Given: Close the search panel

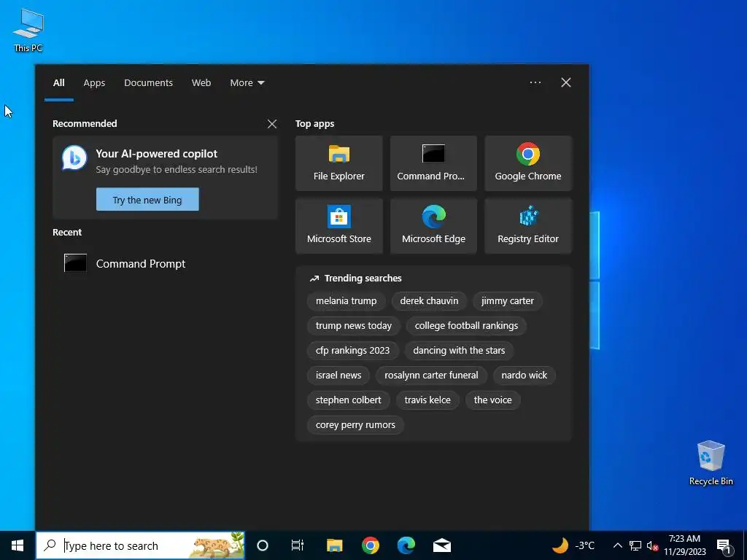Looking at the screenshot, I should tap(565, 82).
